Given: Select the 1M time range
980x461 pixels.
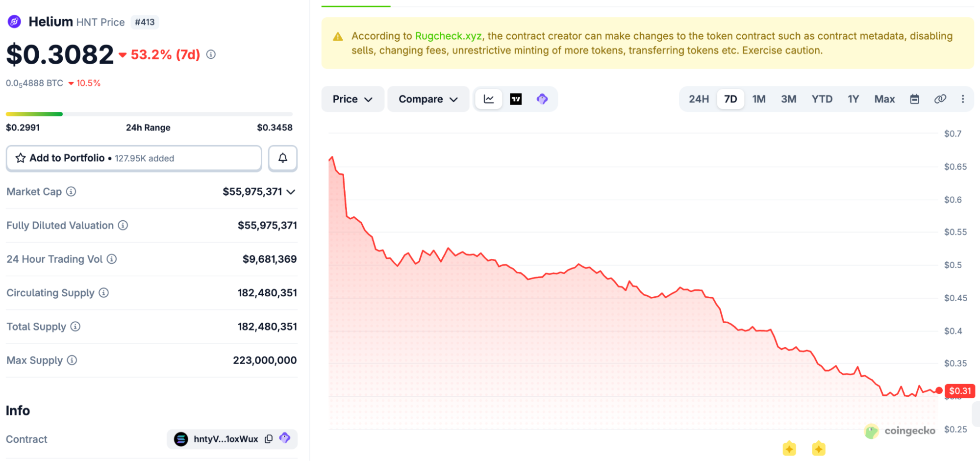Looking at the screenshot, I should point(759,99).
